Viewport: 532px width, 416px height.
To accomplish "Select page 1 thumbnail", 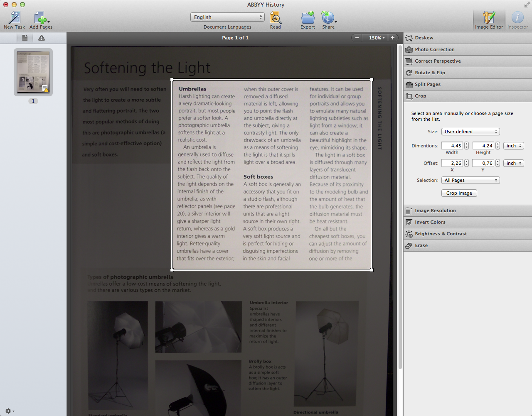I will (33, 72).
